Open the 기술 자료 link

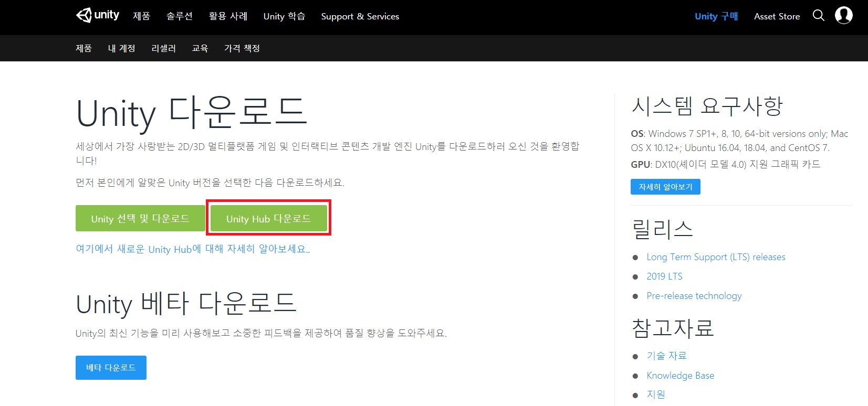coord(666,356)
